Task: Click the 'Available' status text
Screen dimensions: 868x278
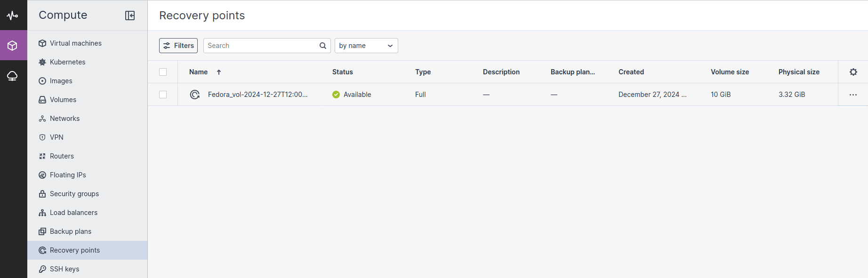Action: tap(357, 95)
